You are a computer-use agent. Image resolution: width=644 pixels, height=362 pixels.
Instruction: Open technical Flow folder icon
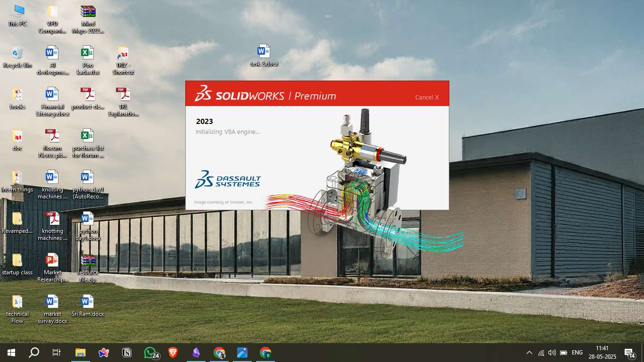[x=17, y=309]
